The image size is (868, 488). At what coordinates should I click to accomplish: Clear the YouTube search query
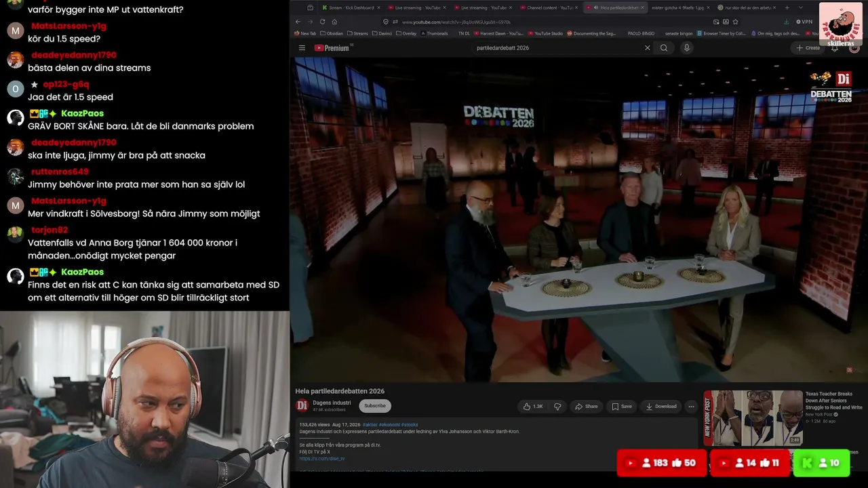coord(647,47)
